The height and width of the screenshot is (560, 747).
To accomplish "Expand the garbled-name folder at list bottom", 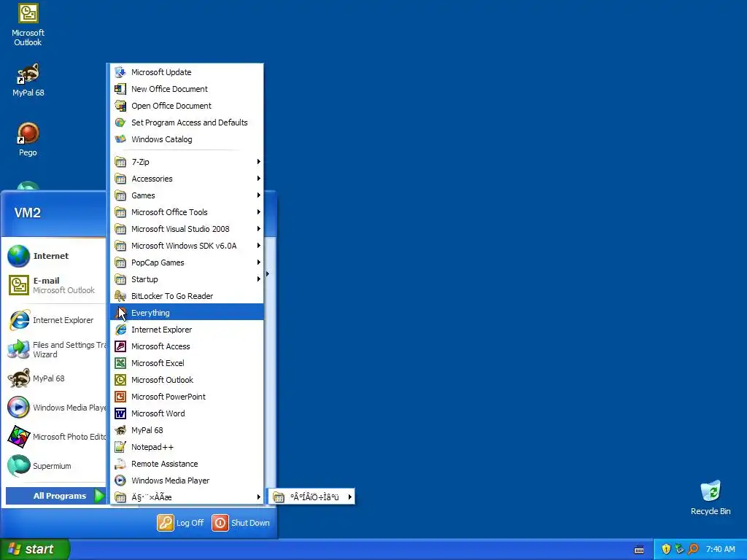I will tap(187, 497).
